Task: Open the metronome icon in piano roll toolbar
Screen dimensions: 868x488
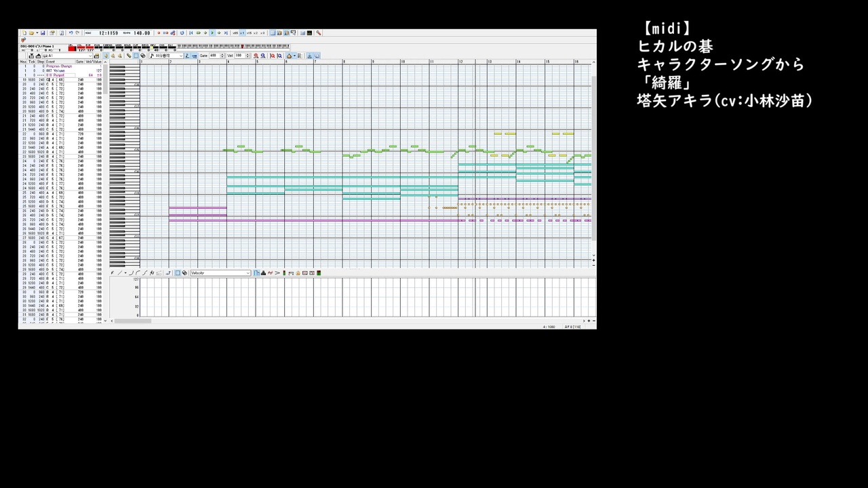Action: [x=289, y=56]
